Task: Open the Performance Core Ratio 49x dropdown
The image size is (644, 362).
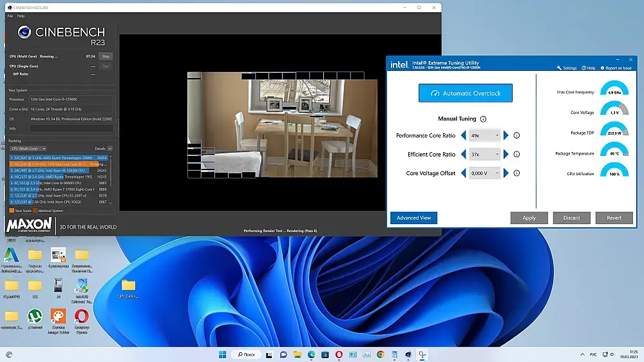Action: pyautogui.click(x=485, y=135)
